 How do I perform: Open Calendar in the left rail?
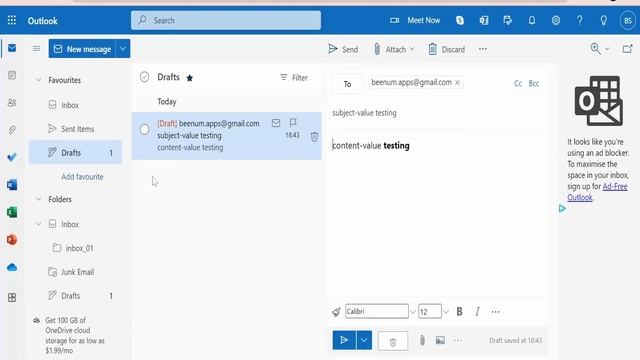(x=12, y=75)
